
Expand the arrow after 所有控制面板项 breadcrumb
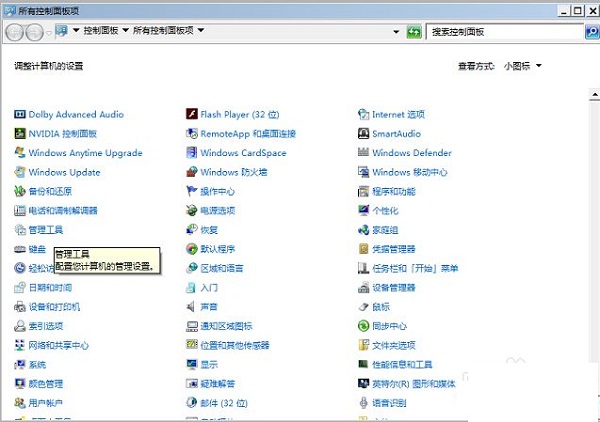pos(201,30)
